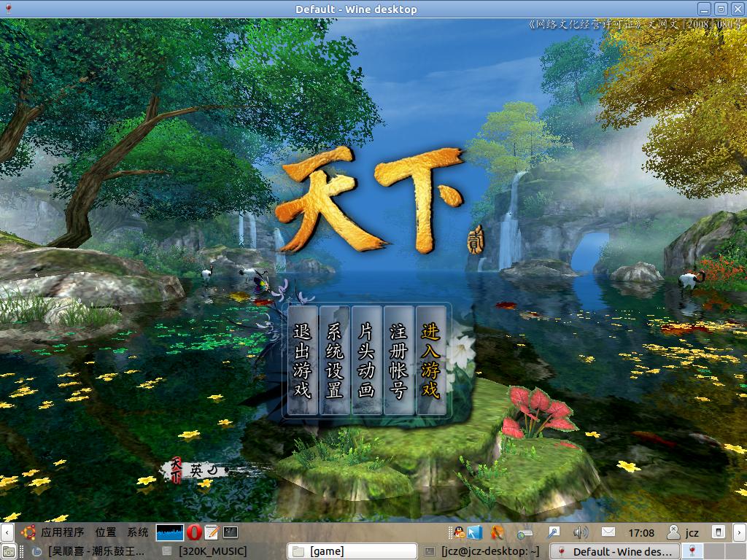Launch the text editor notepad icon
The width and height of the screenshot is (747, 560).
tap(212, 532)
